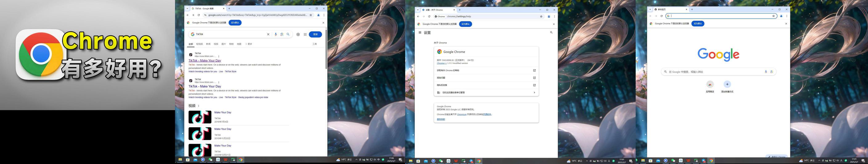Open the Google apps grid on the search results page
The image size is (868, 164).
point(305,34)
